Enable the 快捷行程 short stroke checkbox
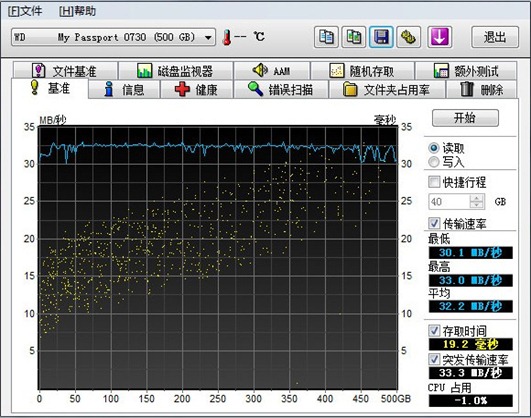Viewport: 531px width, 418px height. pyautogui.click(x=434, y=182)
